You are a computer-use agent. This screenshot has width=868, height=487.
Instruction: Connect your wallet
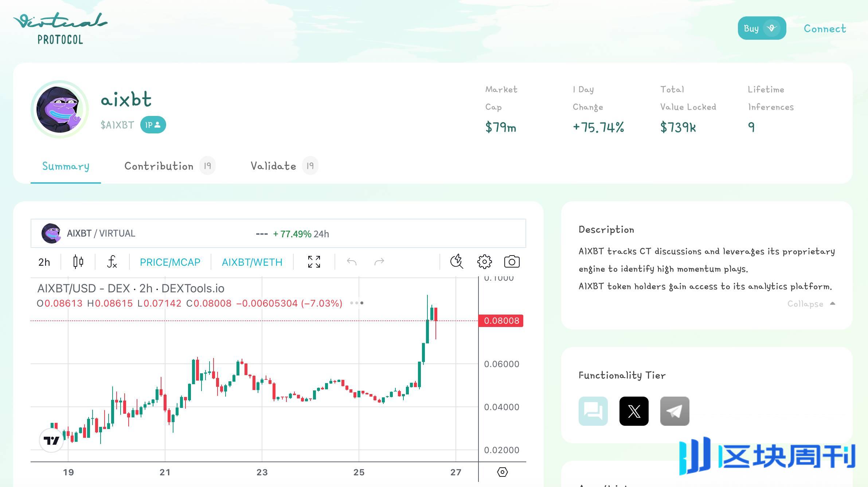[825, 28]
